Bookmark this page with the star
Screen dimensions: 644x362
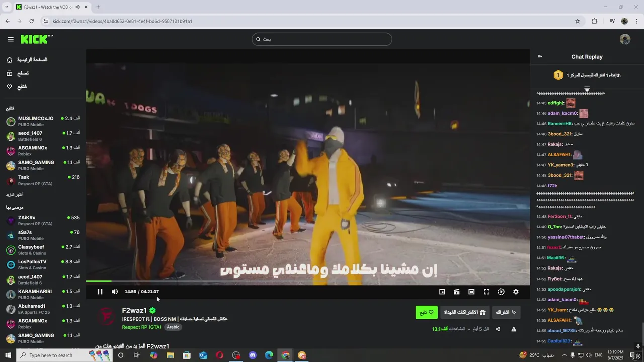click(x=578, y=21)
